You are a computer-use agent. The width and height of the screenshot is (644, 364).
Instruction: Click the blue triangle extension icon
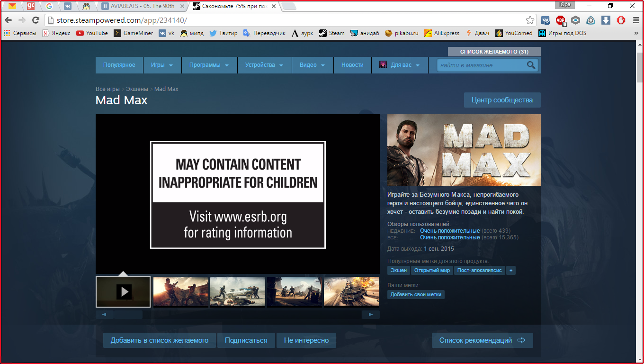(x=591, y=20)
